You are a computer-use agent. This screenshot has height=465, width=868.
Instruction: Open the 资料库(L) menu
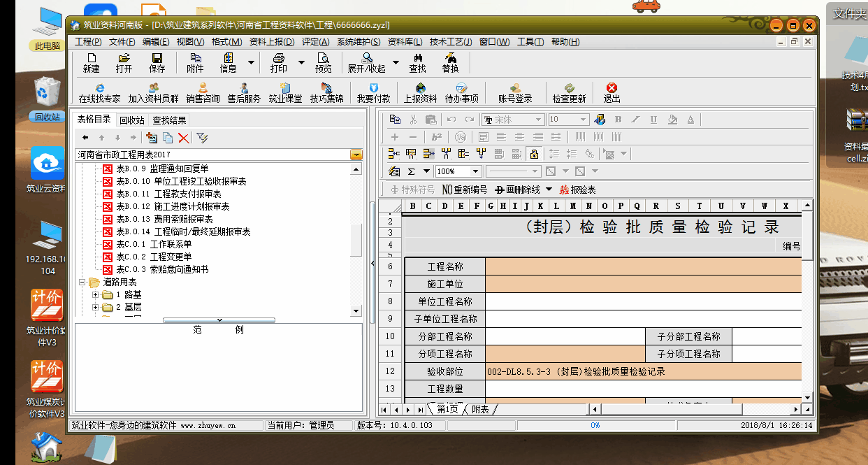pos(405,42)
